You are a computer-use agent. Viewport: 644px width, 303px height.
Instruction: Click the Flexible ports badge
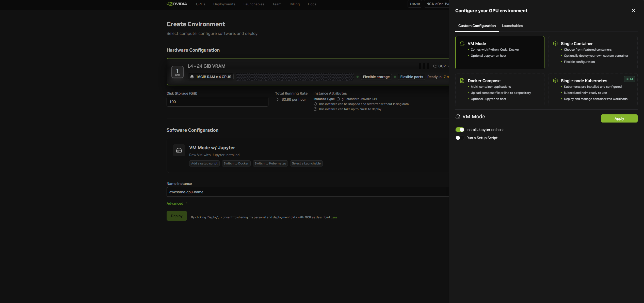[411, 77]
